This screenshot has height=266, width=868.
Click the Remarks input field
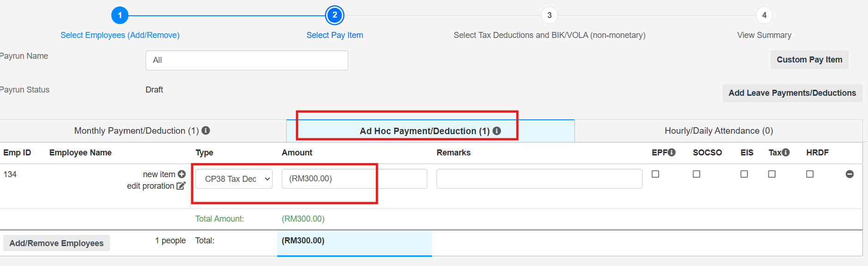click(x=539, y=179)
